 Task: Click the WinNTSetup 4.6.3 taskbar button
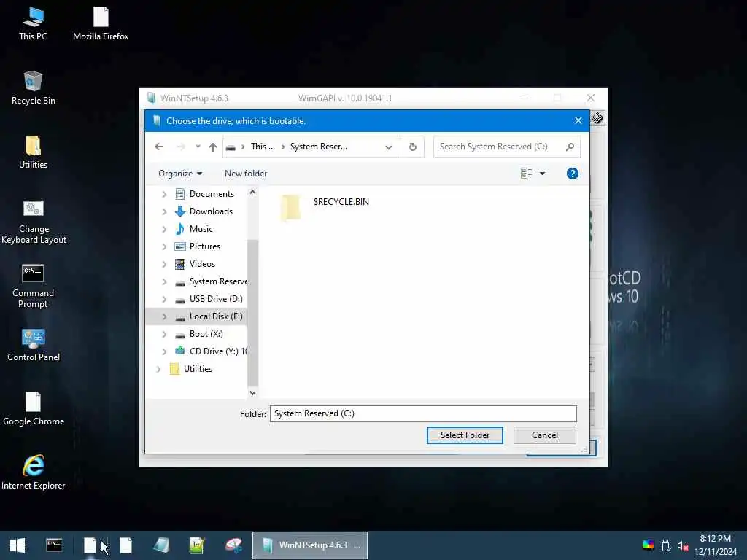point(310,545)
